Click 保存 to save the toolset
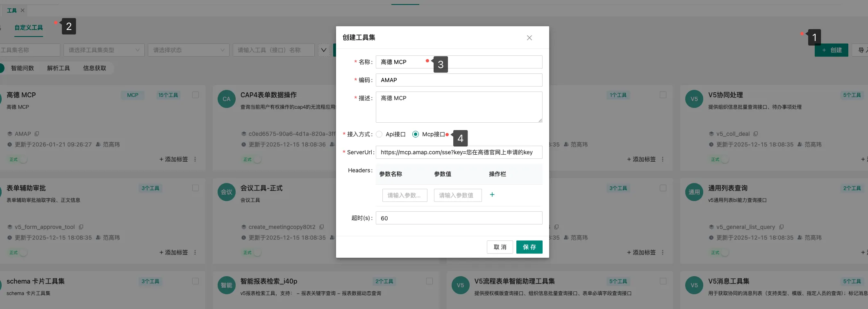 529,247
